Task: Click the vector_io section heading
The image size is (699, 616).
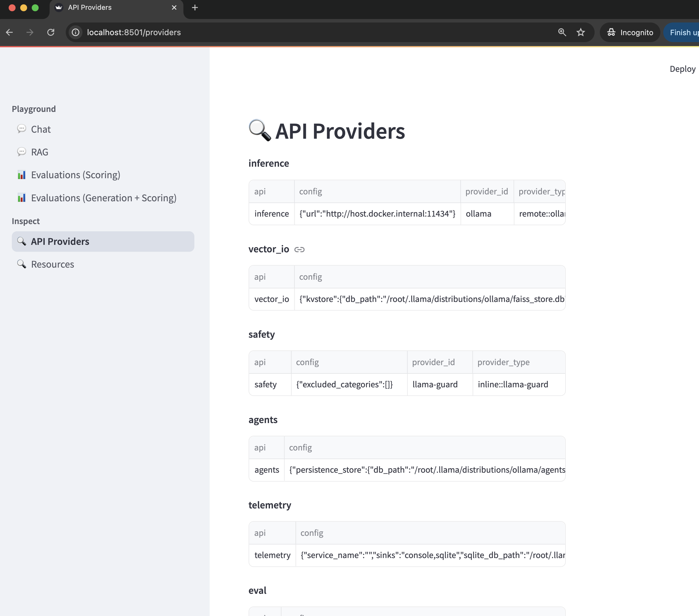Action: click(x=269, y=249)
